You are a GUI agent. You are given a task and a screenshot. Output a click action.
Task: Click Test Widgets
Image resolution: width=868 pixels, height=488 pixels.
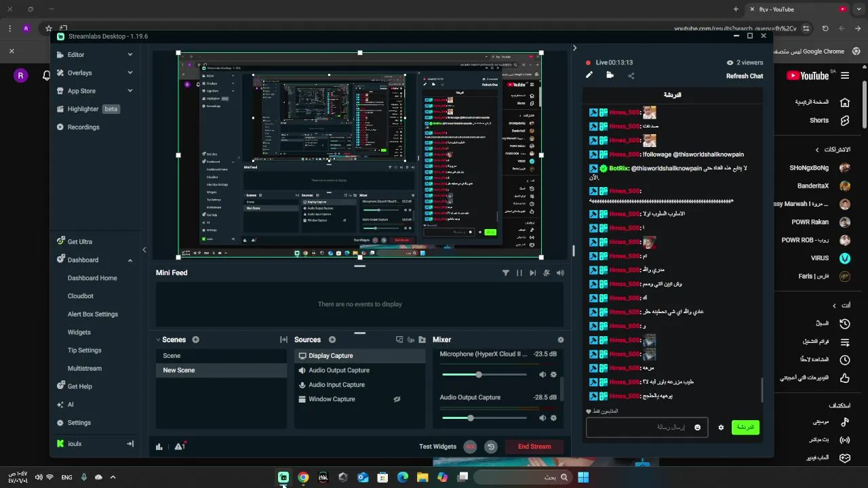pos(438,447)
